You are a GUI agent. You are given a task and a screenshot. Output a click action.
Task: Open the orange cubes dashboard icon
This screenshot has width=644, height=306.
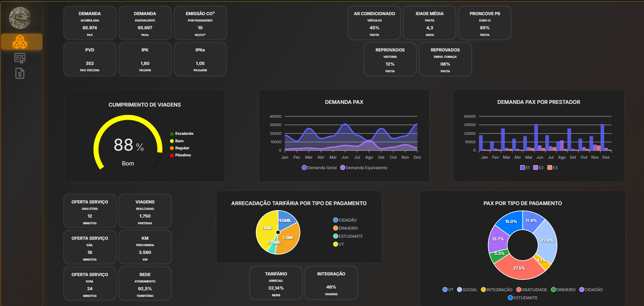click(x=21, y=42)
